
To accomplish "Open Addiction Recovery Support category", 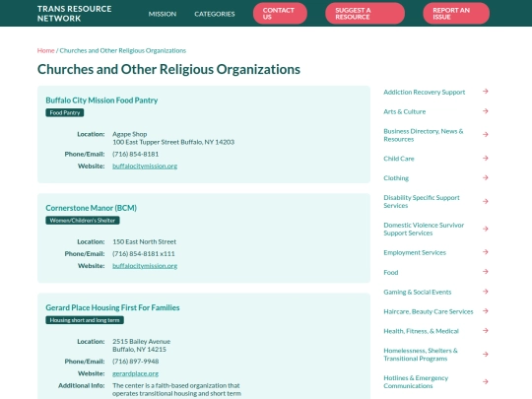I will [424, 92].
